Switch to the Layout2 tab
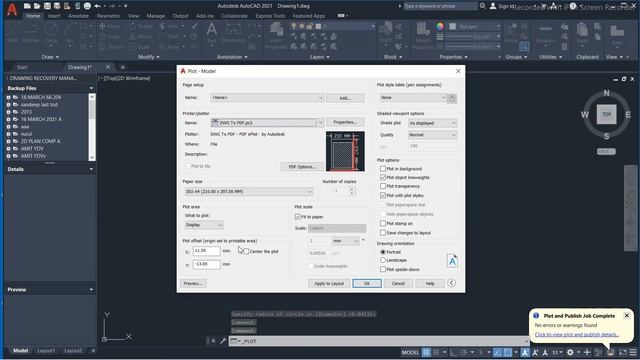The width and height of the screenshot is (640, 360). click(73, 351)
